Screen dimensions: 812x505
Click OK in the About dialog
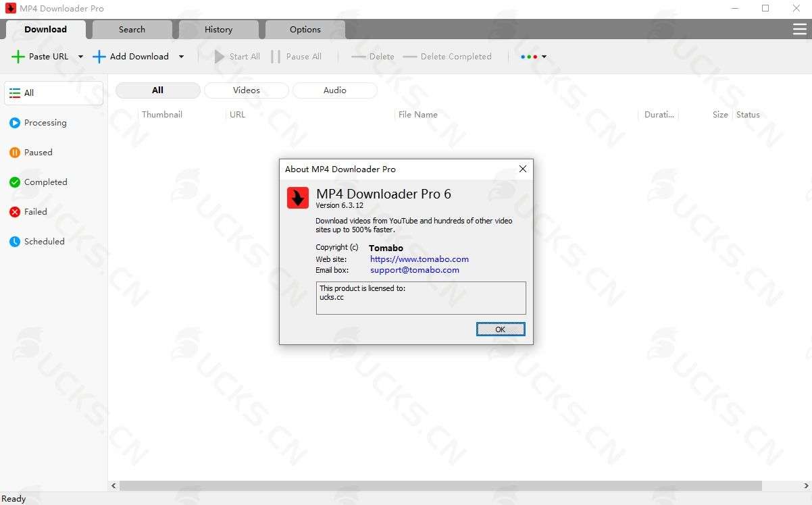pos(501,329)
